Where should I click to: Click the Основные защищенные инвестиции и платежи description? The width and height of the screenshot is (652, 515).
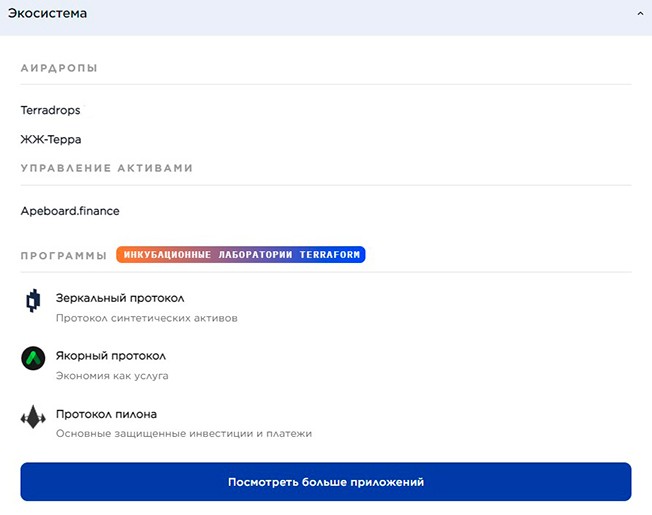pyautogui.click(x=184, y=434)
